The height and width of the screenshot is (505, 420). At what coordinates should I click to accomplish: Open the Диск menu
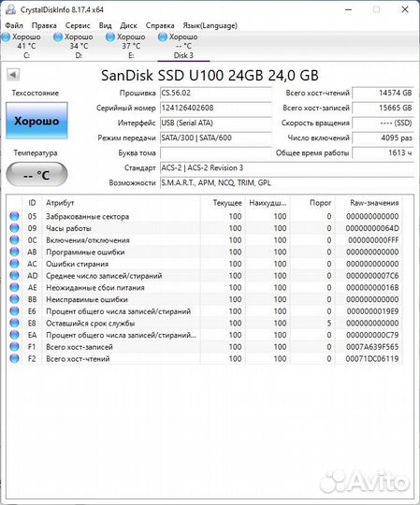pos(128,25)
